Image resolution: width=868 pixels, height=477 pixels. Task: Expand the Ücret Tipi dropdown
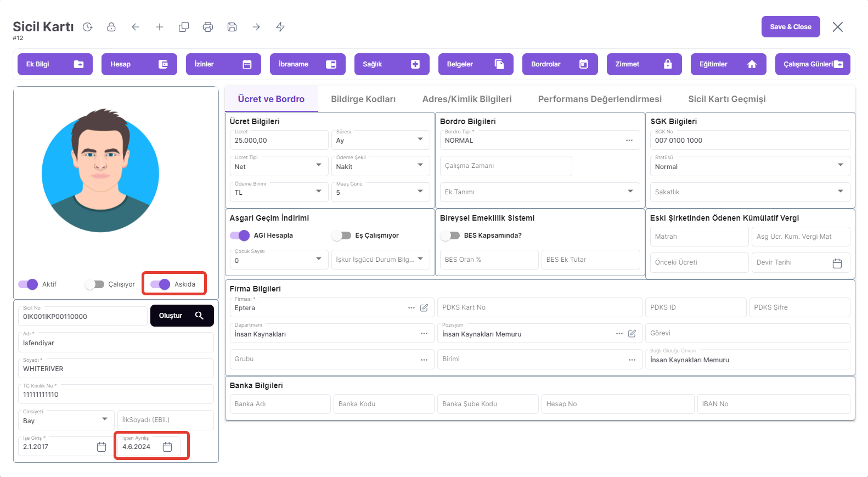coord(319,165)
